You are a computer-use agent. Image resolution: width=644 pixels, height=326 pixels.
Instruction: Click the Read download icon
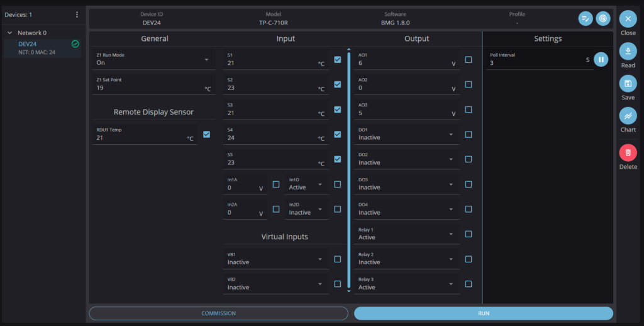(628, 52)
